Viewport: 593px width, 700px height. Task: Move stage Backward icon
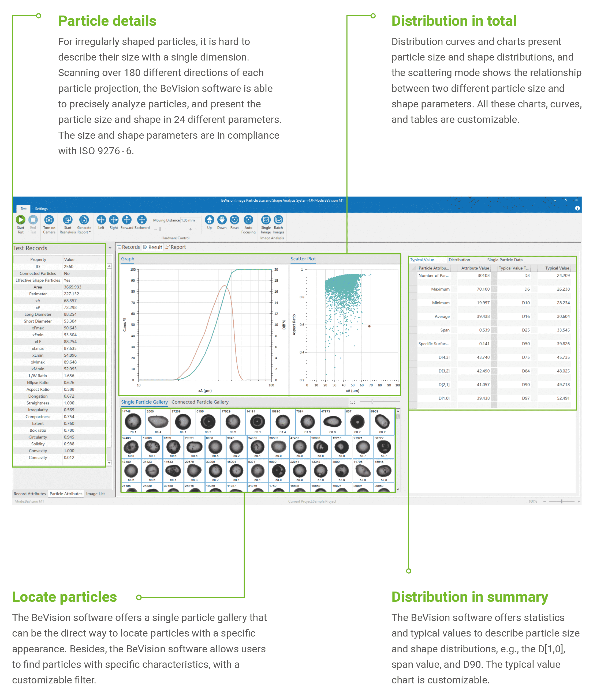point(142,220)
